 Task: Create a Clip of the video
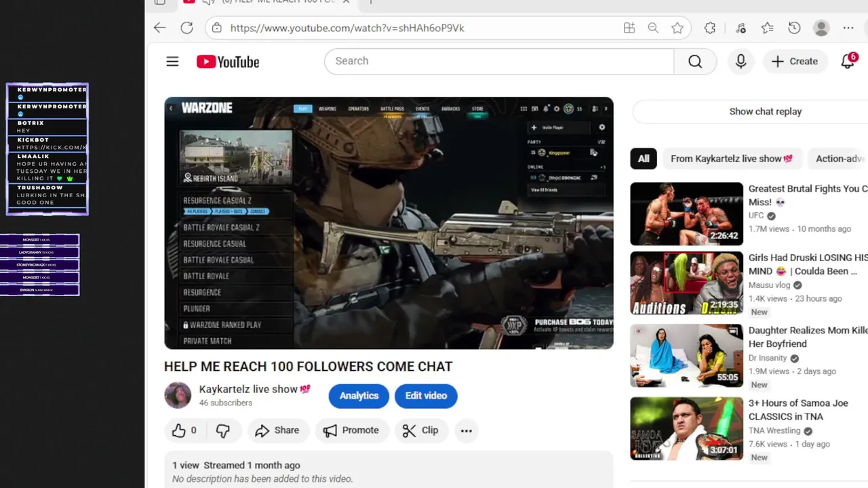420,430
